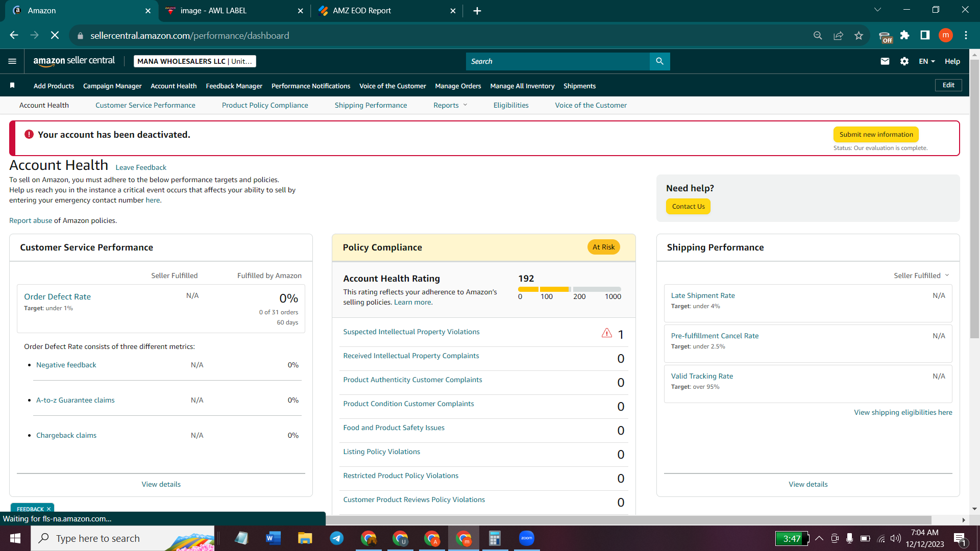
Task: Open File Explorer from the taskbar
Action: [x=305, y=538]
